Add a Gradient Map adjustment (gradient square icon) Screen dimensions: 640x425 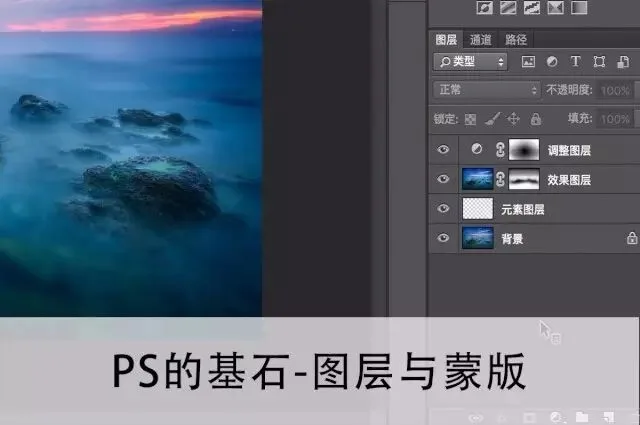click(x=579, y=7)
